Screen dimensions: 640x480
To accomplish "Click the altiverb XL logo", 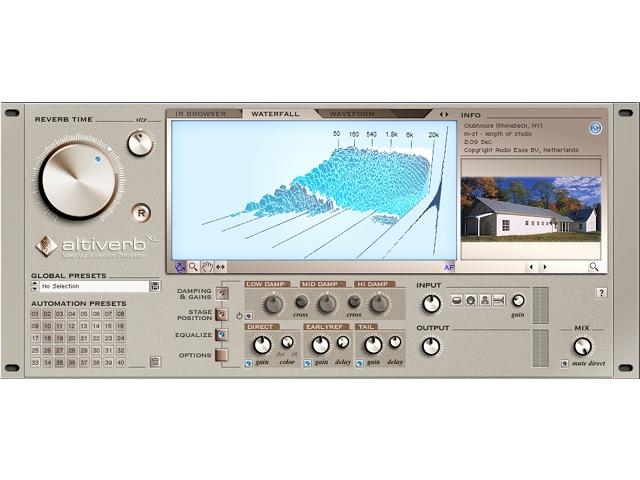I will point(97,245).
